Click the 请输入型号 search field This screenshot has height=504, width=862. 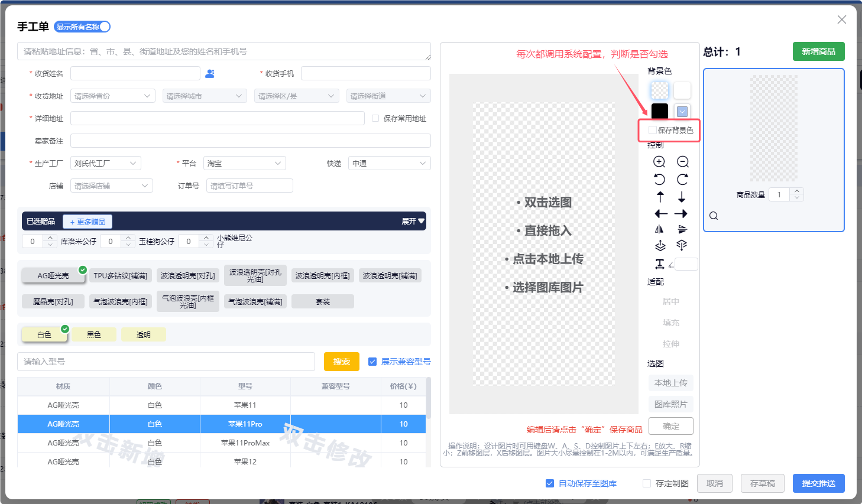tap(166, 362)
